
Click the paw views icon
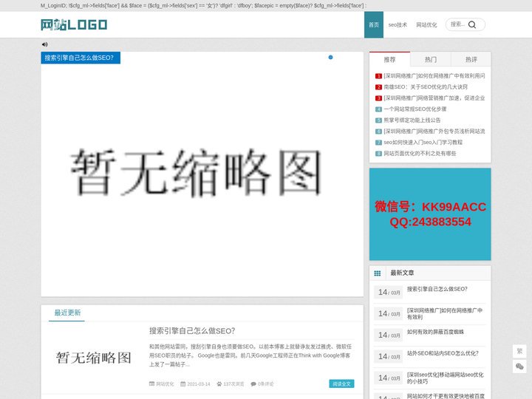point(219,383)
